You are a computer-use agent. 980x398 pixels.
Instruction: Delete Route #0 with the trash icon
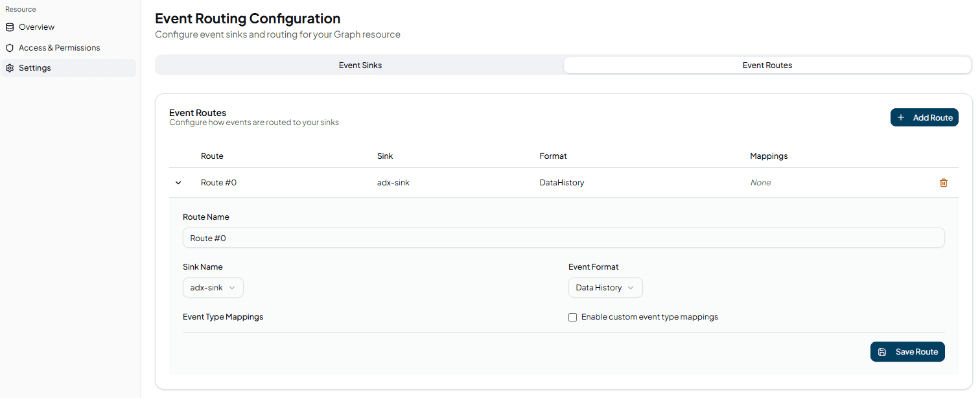point(943,183)
